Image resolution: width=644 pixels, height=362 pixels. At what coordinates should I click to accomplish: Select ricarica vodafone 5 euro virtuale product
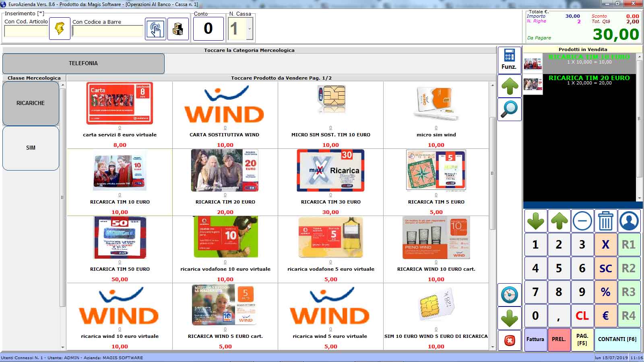(330, 249)
